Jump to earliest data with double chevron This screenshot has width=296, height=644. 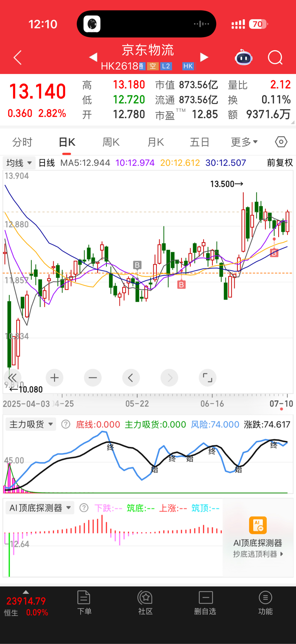12,378
